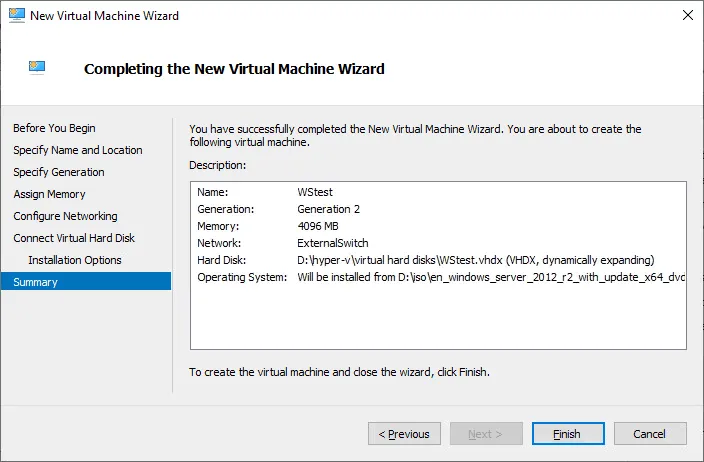Click the WStest name value in the description

316,192
